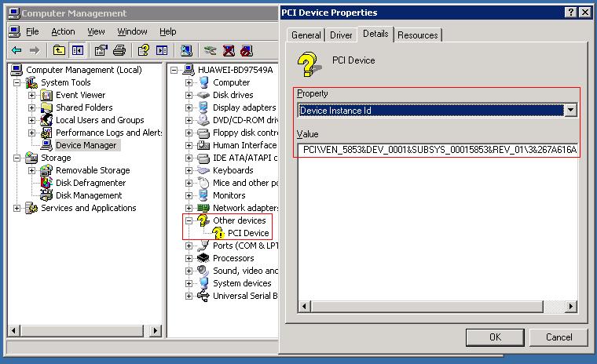
Task: Select Disk Defragmenter in console tree
Action: (x=90, y=183)
